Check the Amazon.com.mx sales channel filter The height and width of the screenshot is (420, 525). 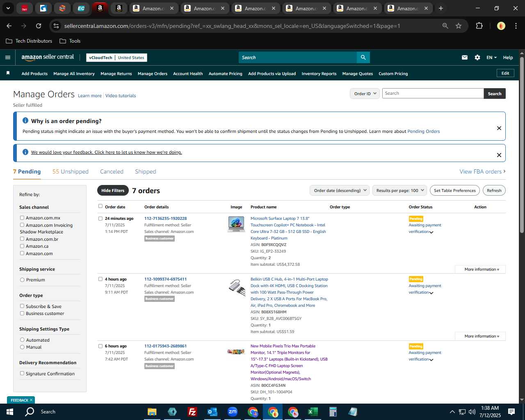click(x=22, y=218)
